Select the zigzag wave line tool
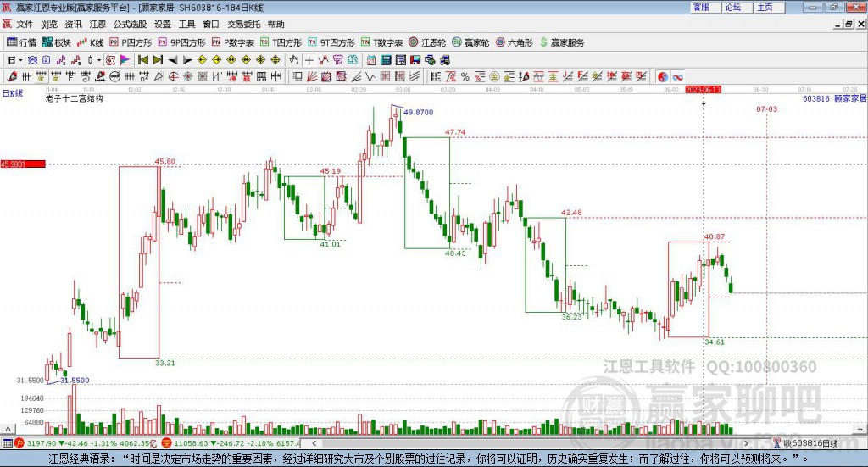The height and width of the screenshot is (467, 868). 370,76
